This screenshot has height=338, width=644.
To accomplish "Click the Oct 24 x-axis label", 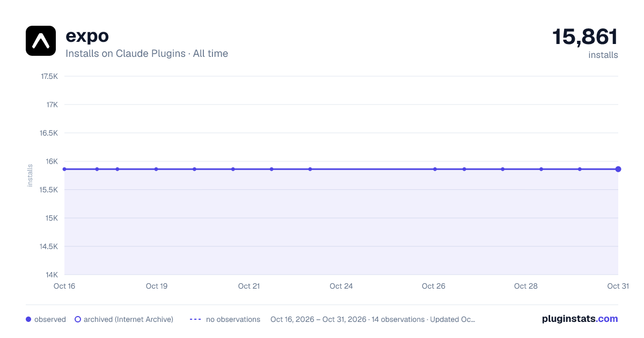I will (x=341, y=286).
